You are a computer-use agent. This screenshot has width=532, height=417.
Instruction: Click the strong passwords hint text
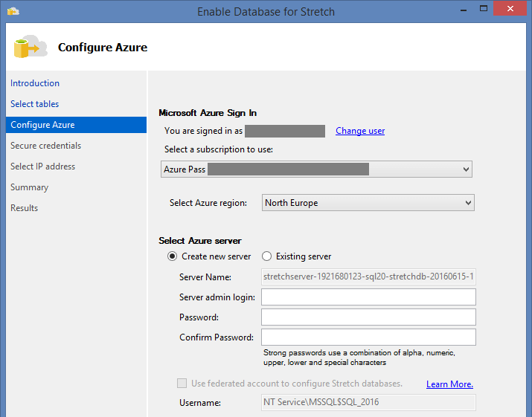coord(359,358)
